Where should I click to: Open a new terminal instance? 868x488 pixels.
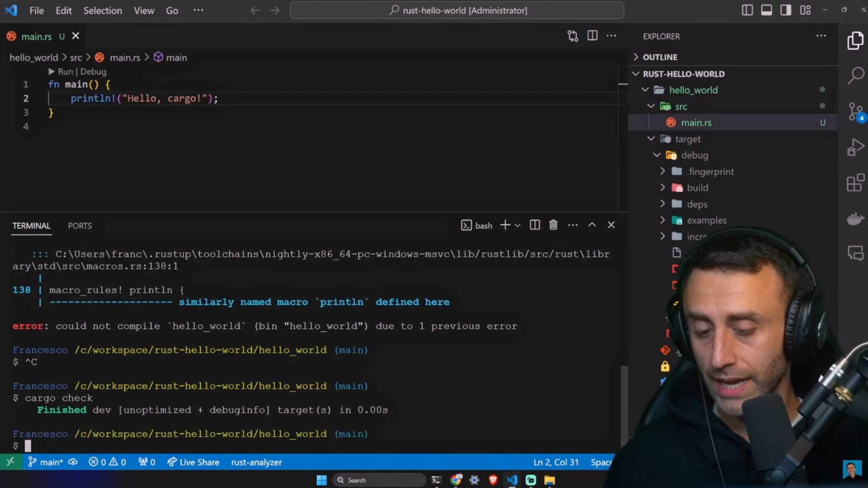505,225
